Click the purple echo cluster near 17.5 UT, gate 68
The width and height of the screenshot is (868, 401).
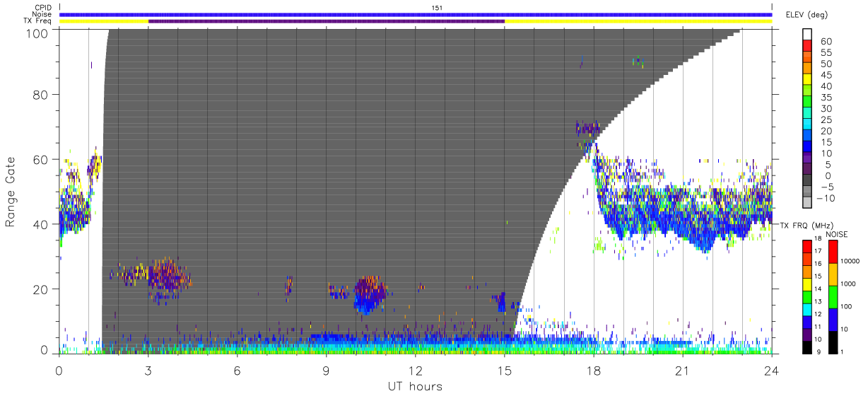point(587,130)
